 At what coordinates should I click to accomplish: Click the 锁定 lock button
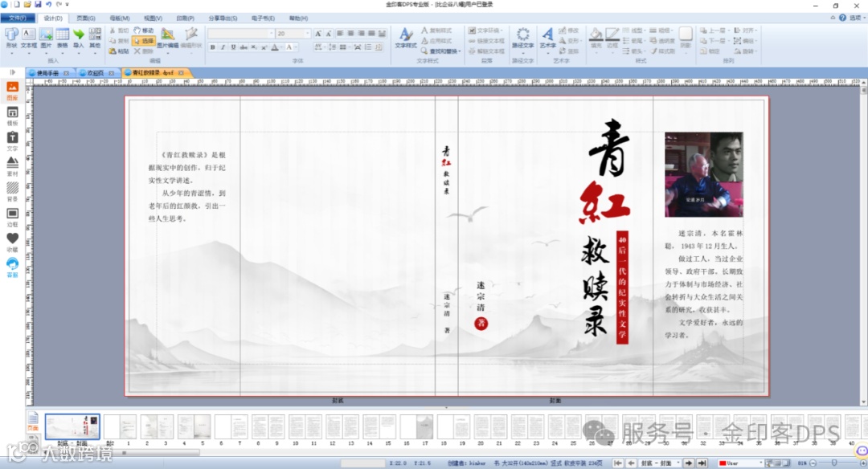[710, 51]
